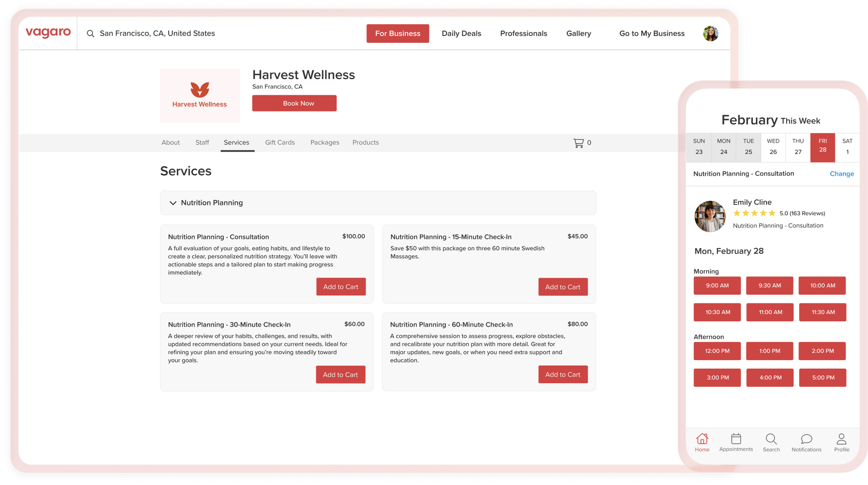
Task: Open Daily Deals
Action: pyautogui.click(x=461, y=33)
